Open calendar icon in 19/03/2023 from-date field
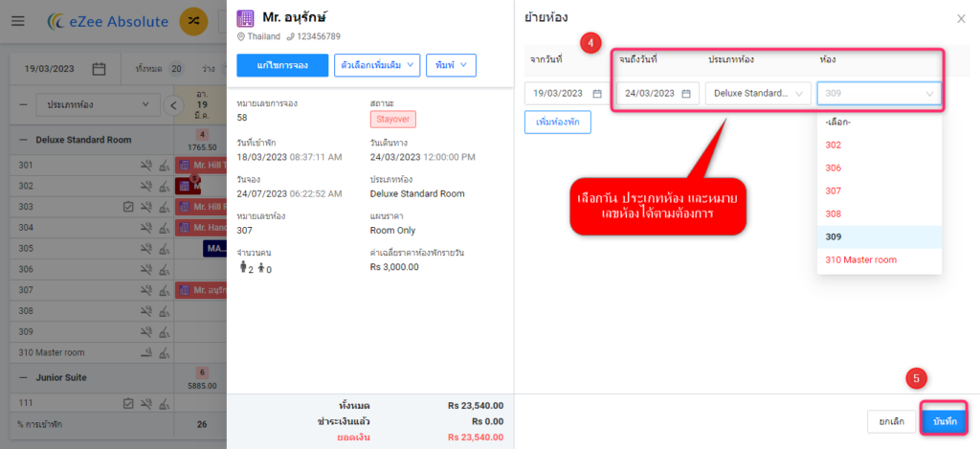Viewport: 980px width, 449px height. (597, 94)
